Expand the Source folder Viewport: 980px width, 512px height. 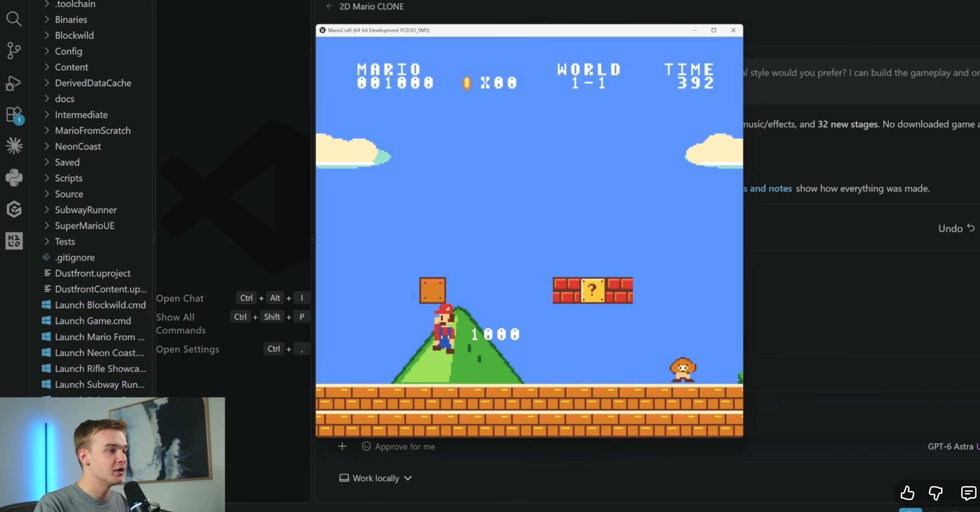pos(47,193)
